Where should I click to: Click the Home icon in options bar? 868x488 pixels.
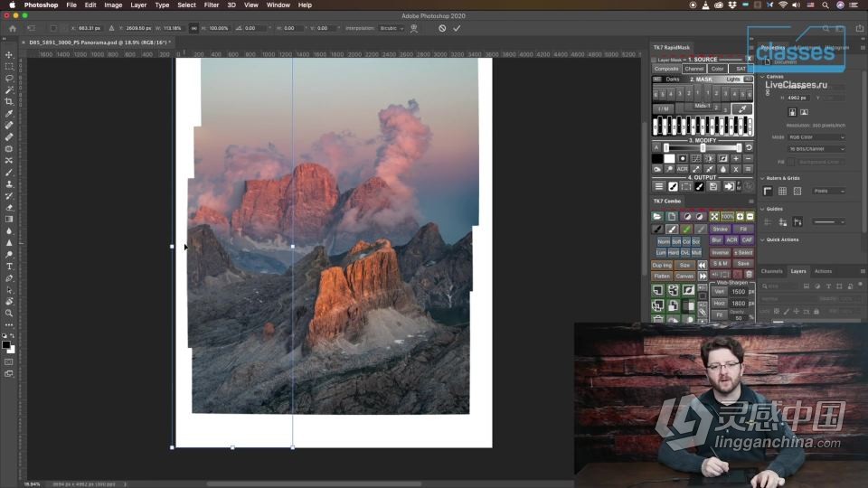click(13, 28)
